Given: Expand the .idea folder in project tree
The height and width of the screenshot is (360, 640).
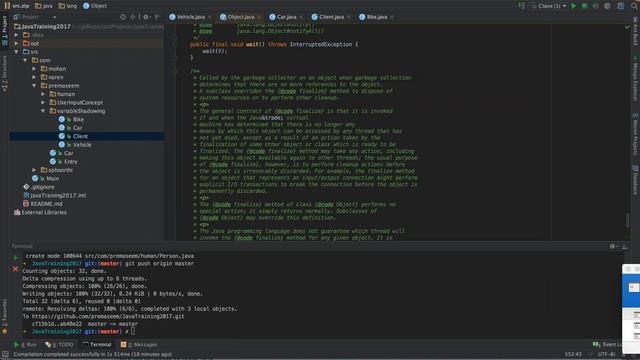Looking at the screenshot, I should point(17,35).
